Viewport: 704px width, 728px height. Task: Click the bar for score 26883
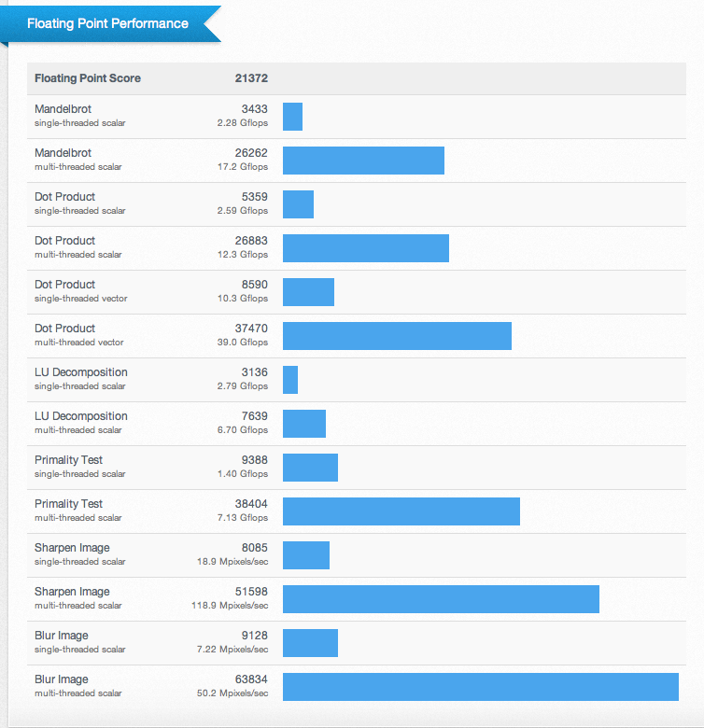point(365,248)
